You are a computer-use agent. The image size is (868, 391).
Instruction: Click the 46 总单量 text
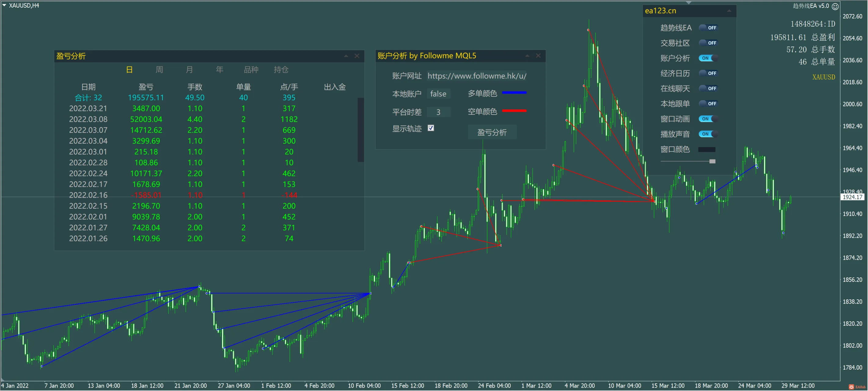pyautogui.click(x=817, y=62)
